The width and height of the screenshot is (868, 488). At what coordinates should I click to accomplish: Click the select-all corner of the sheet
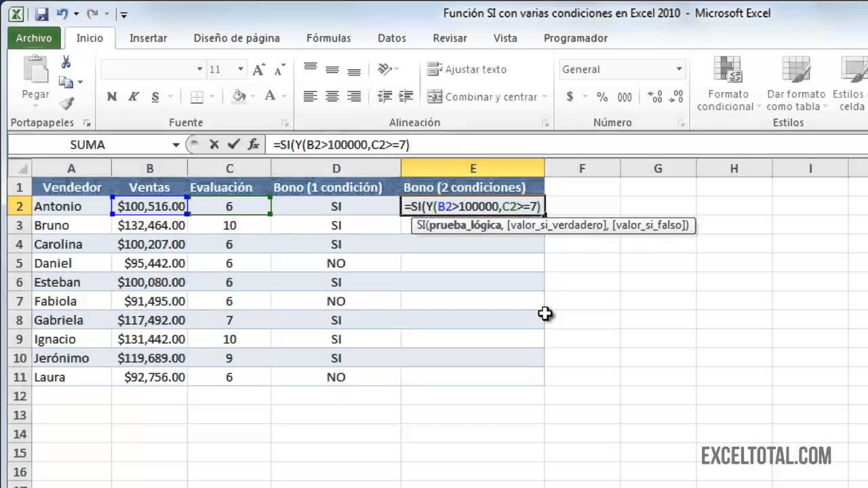[x=20, y=168]
